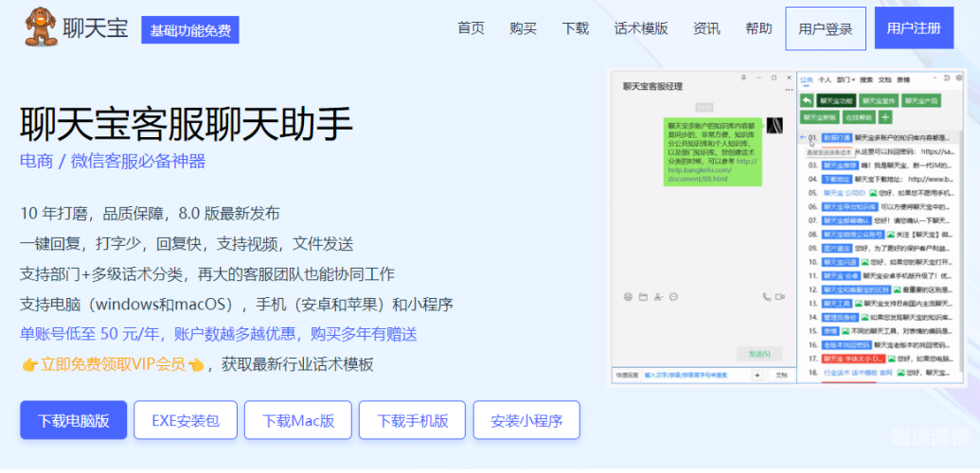
Task: Click the image icon in row 15
Action: (845, 330)
